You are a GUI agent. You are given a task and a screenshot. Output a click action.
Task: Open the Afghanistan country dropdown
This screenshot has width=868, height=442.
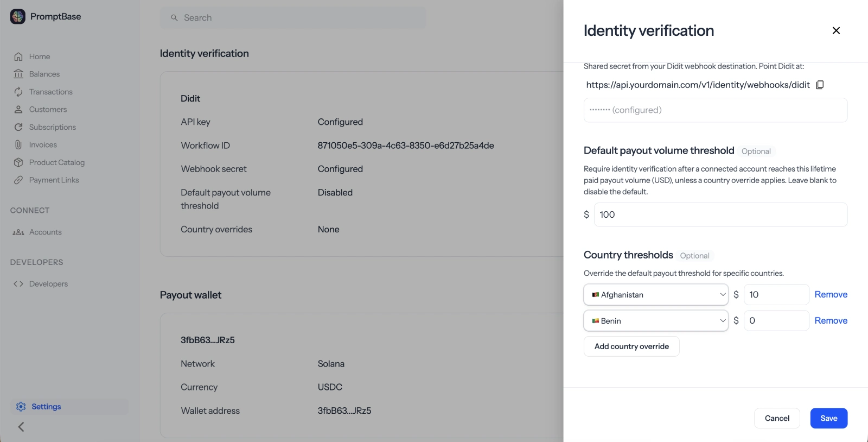click(656, 294)
